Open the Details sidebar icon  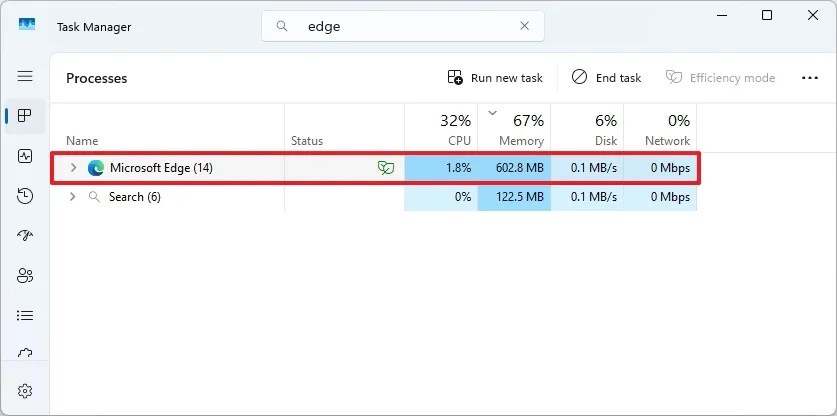click(x=25, y=316)
